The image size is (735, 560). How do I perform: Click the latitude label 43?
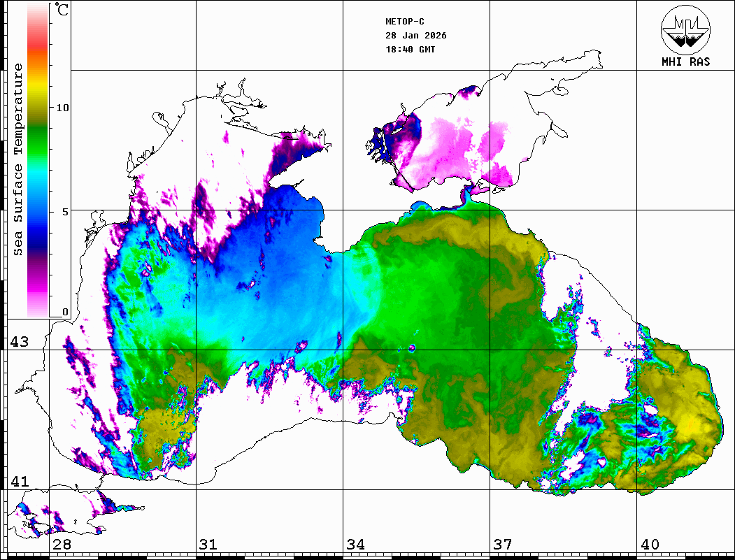pos(19,342)
